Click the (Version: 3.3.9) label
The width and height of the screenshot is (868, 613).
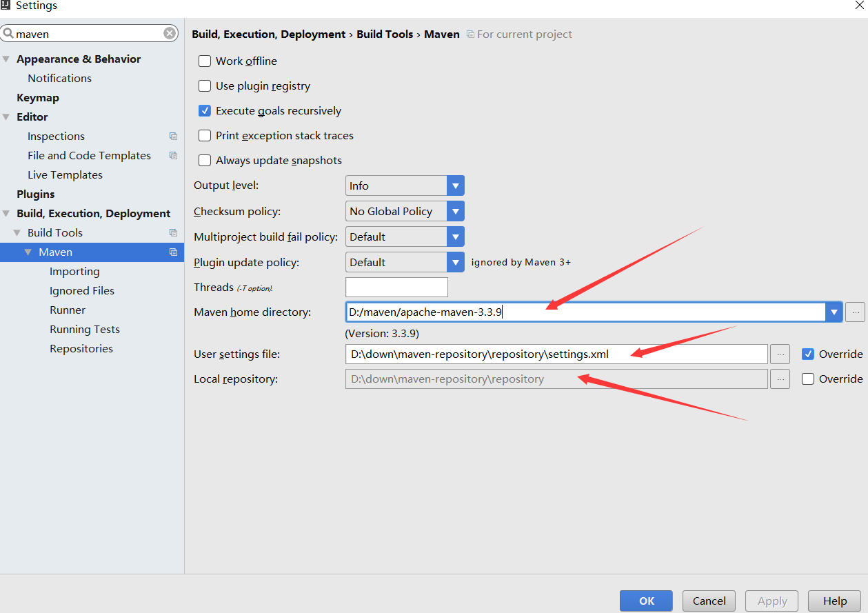[382, 334]
